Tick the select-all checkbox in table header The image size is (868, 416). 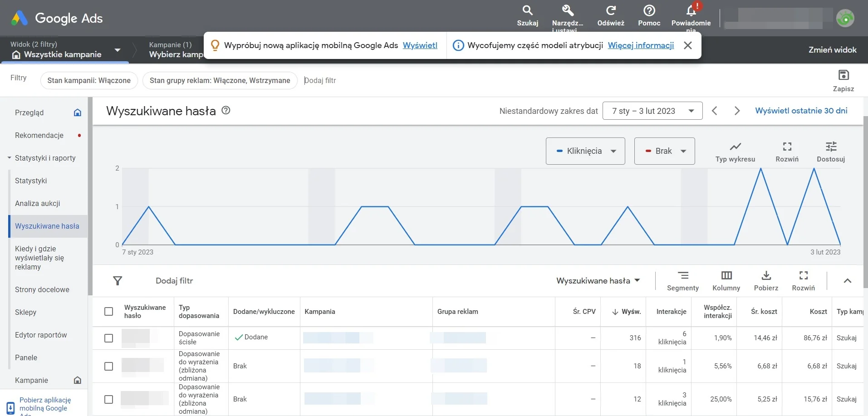(108, 312)
